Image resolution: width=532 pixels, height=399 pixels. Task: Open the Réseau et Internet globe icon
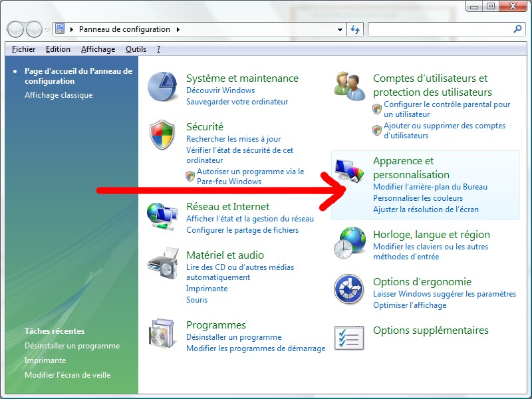click(x=162, y=217)
